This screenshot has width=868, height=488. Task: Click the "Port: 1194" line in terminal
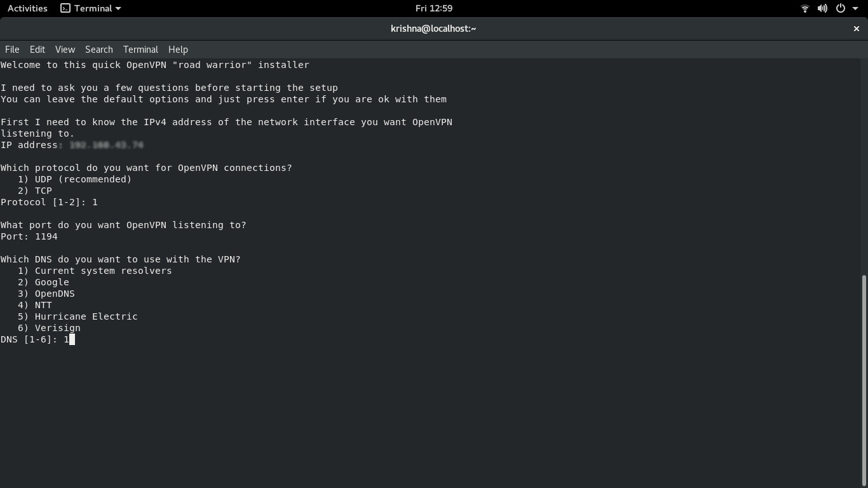[29, 236]
